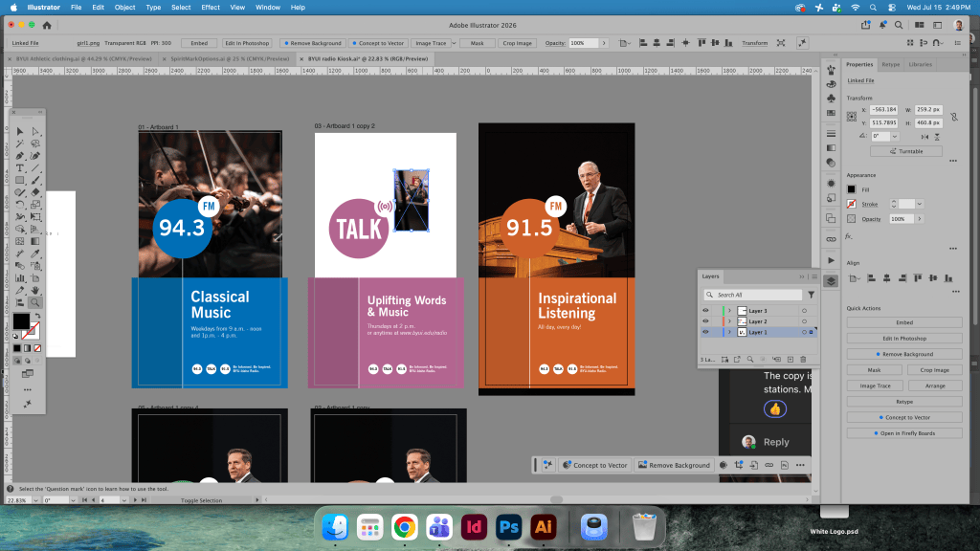The height and width of the screenshot is (551, 980).
Task: Choose the Direct Selection tool
Action: (x=35, y=131)
